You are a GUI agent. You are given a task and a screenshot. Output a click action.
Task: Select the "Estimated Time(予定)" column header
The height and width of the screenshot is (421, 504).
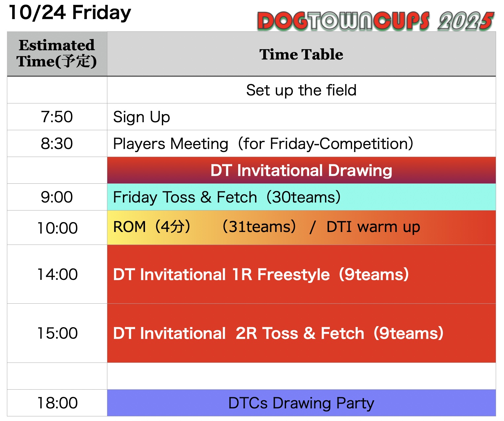pyautogui.click(x=57, y=54)
